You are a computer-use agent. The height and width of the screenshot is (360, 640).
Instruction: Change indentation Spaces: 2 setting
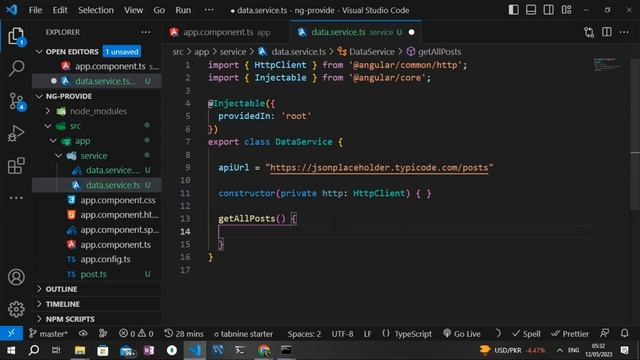pos(304,333)
